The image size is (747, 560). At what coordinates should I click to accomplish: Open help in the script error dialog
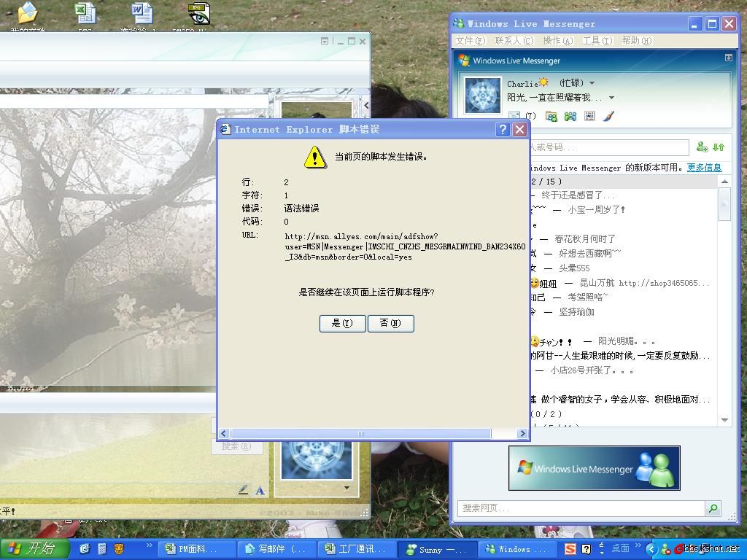click(503, 130)
